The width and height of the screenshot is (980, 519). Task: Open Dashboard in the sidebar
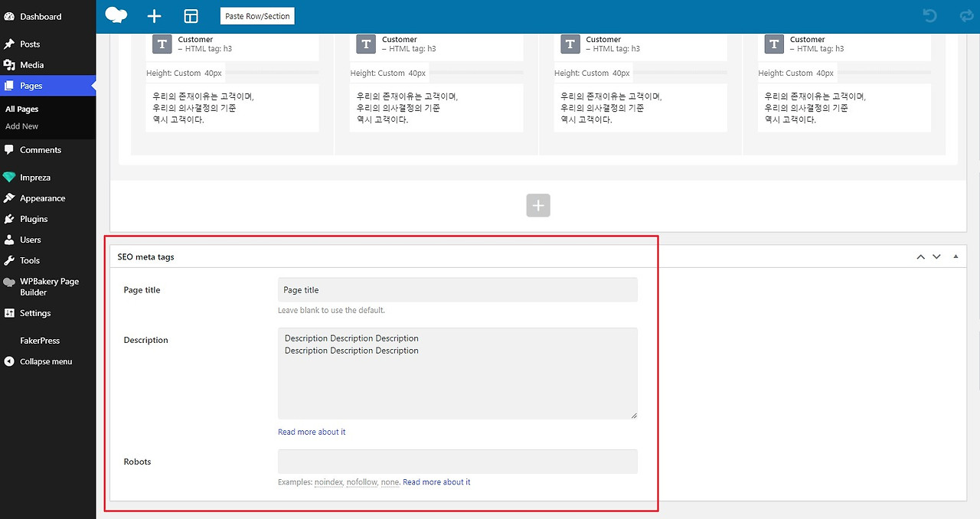(41, 16)
